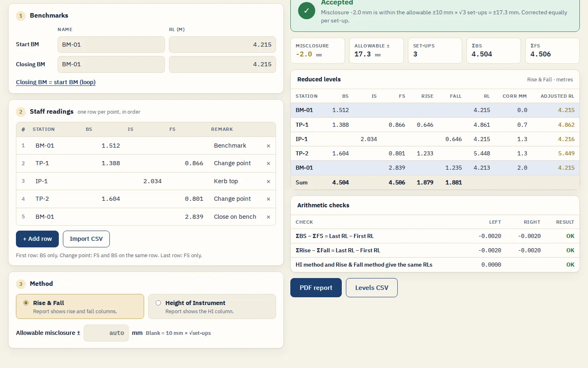The width and height of the screenshot is (588, 368).
Task: Edit the TP-2 backsight 1.604
Action: (x=102, y=199)
